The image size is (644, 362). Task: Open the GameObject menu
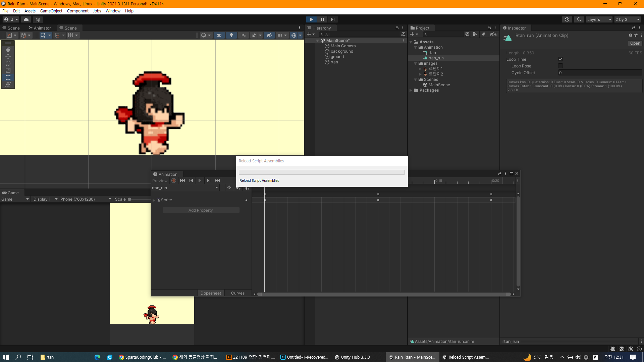51,11
